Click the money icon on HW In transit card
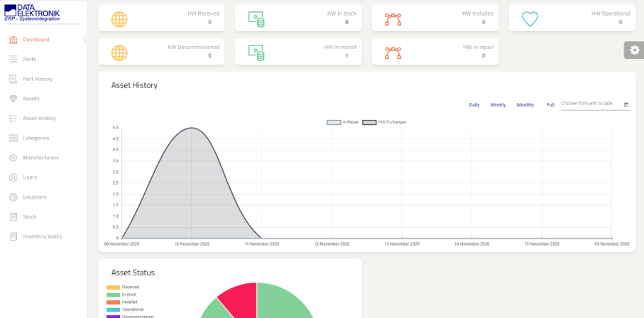644x318 pixels. click(256, 53)
